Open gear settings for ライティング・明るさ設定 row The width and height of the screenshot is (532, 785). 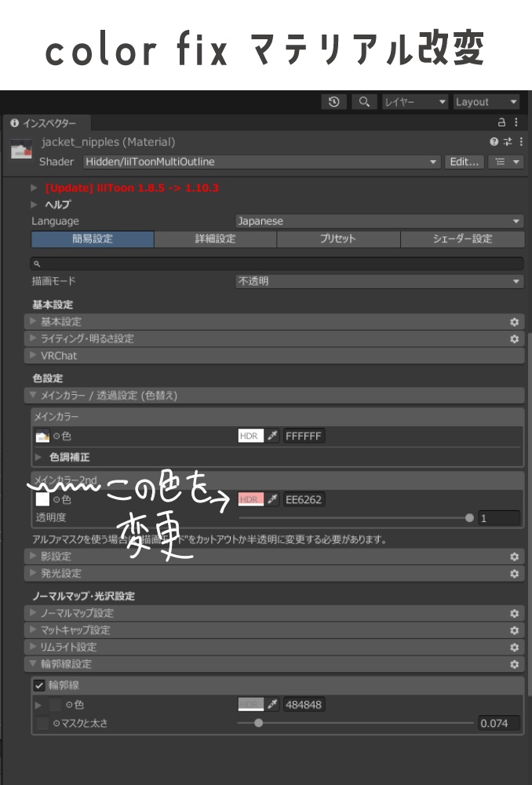pos(514,339)
